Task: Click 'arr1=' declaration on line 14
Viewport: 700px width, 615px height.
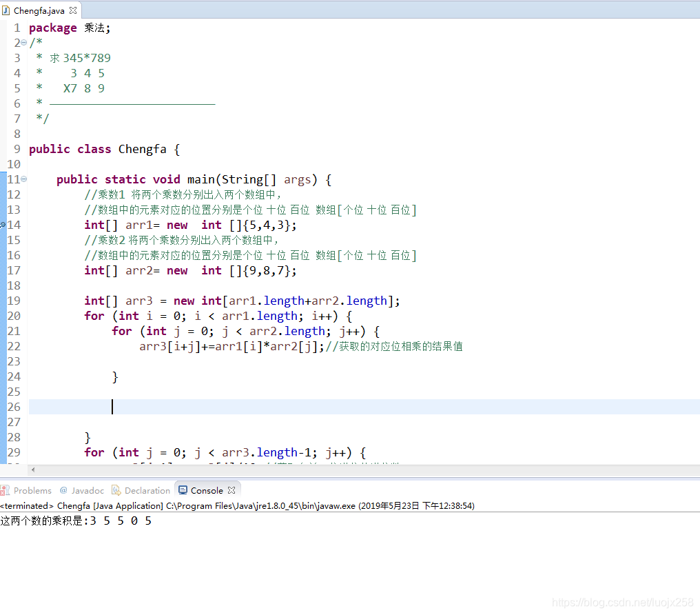Action: click(143, 225)
